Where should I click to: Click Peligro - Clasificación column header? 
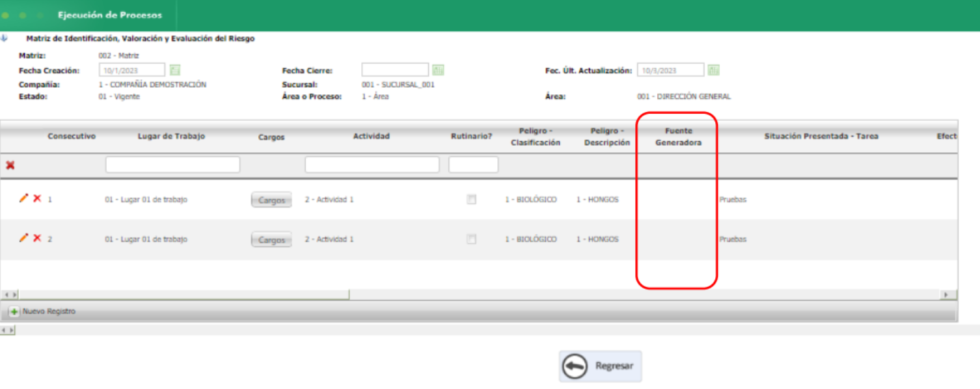[536, 137]
